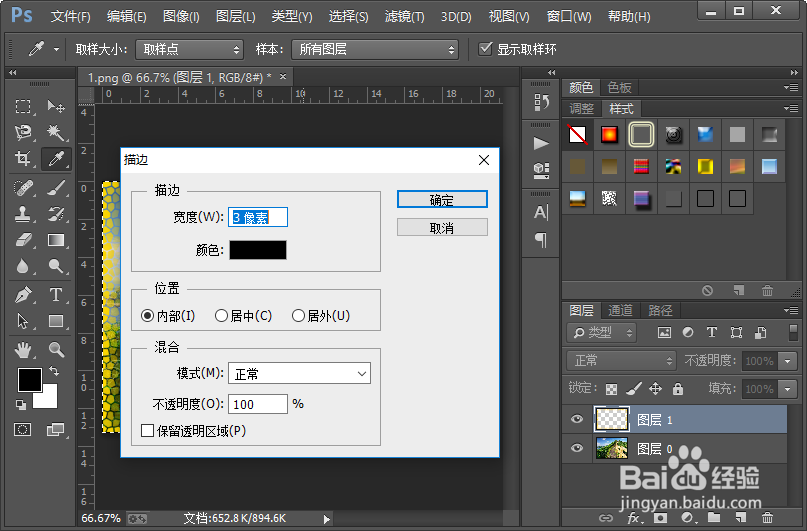Reset default foreground/background colors icon
Viewport: 807px width, 531px height.
(x=21, y=405)
